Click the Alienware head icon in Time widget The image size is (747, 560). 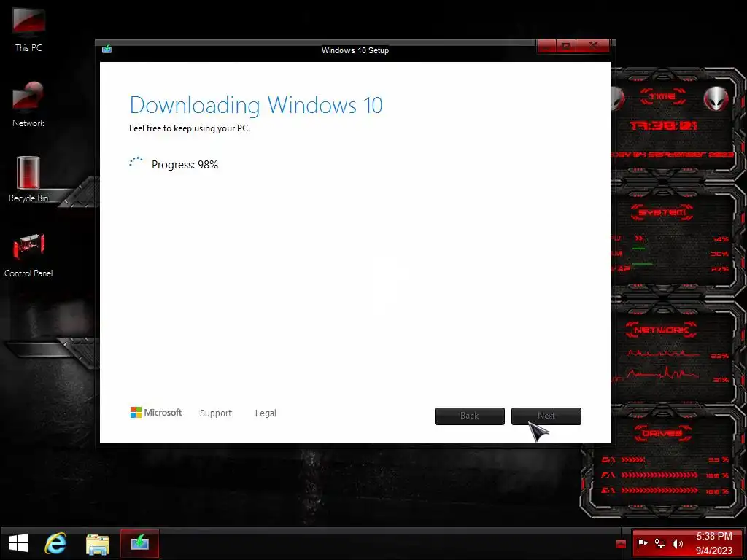[716, 99]
